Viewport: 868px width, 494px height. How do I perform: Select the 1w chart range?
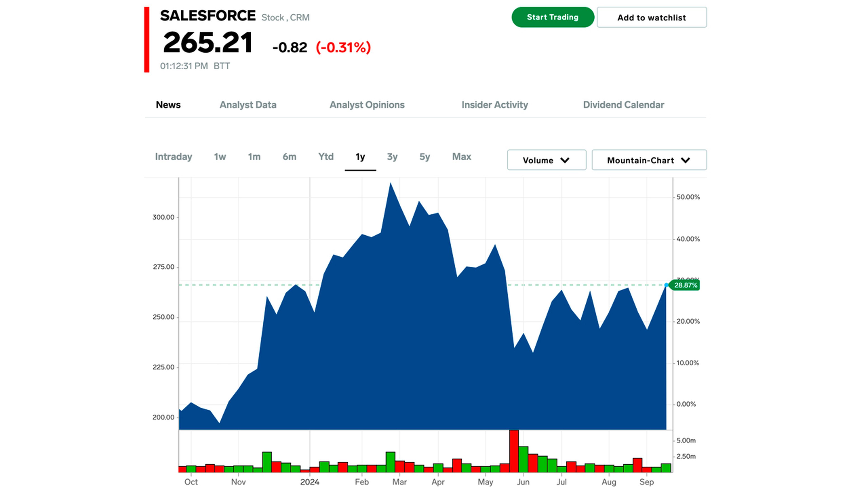220,157
